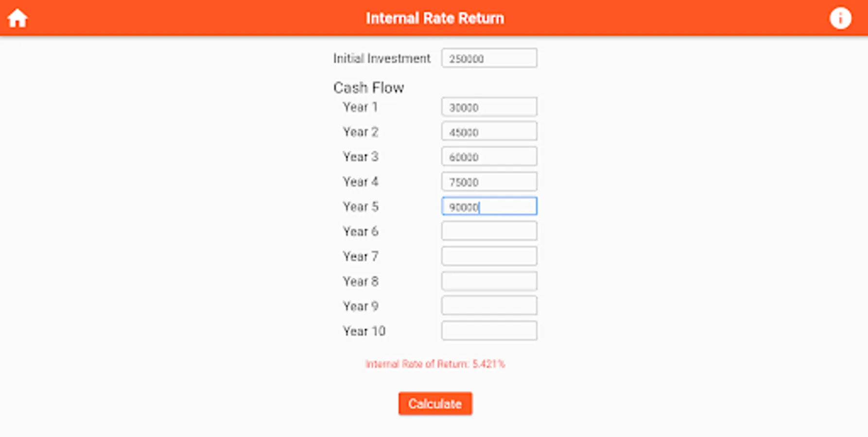The image size is (868, 437).
Task: Click the Year 10 label text
Action: click(364, 331)
